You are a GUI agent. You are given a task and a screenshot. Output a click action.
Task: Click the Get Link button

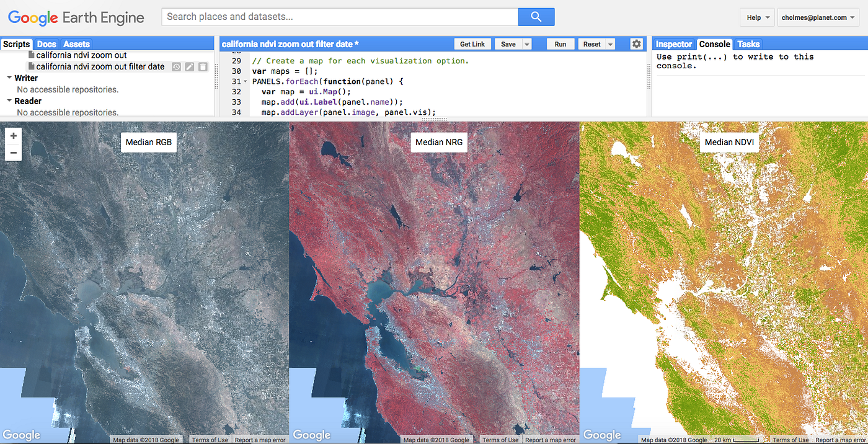pyautogui.click(x=472, y=44)
